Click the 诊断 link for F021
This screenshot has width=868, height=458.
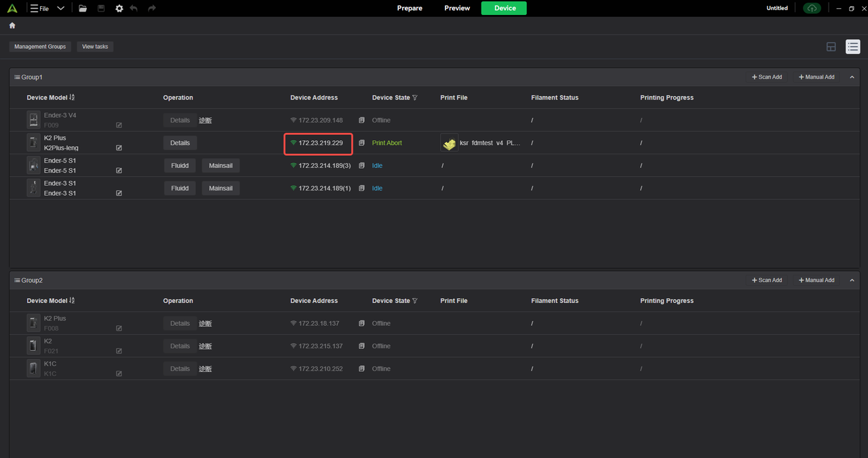205,346
